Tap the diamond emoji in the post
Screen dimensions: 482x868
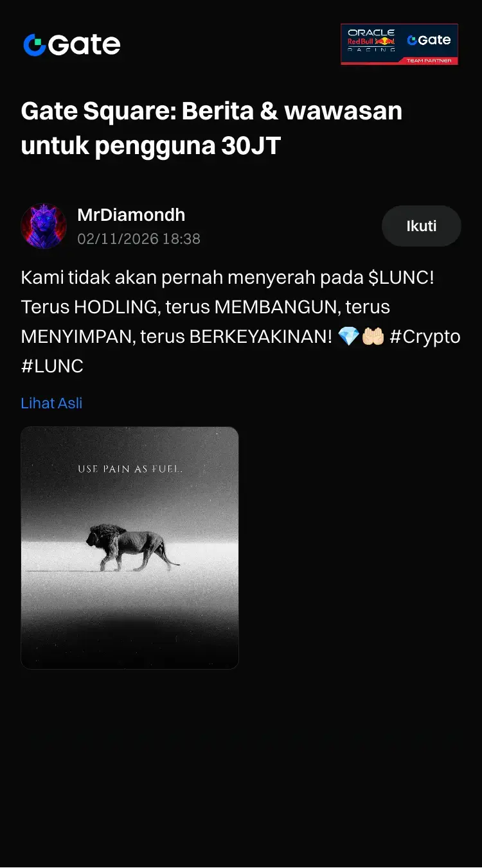pyautogui.click(x=348, y=336)
